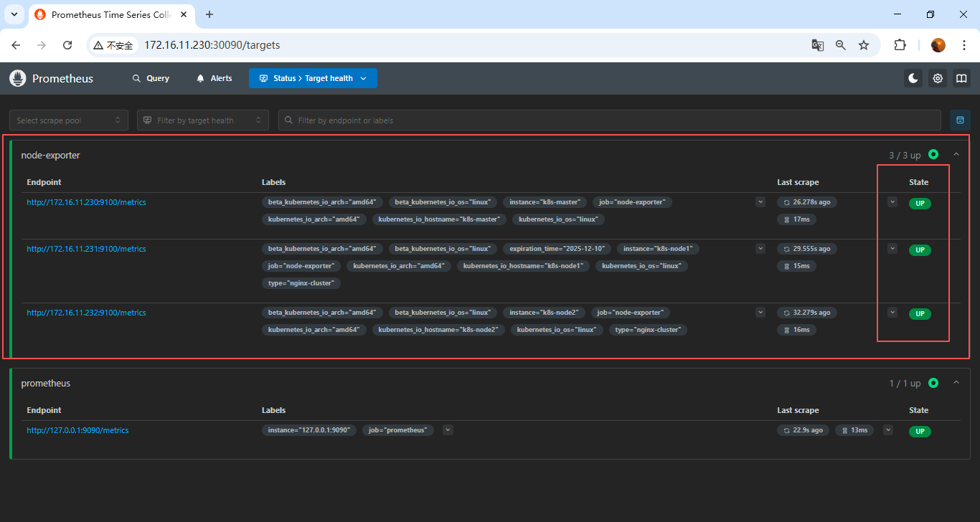Viewport: 980px width, 522px height.
Task: Reload the page in the browser
Action: click(67, 45)
